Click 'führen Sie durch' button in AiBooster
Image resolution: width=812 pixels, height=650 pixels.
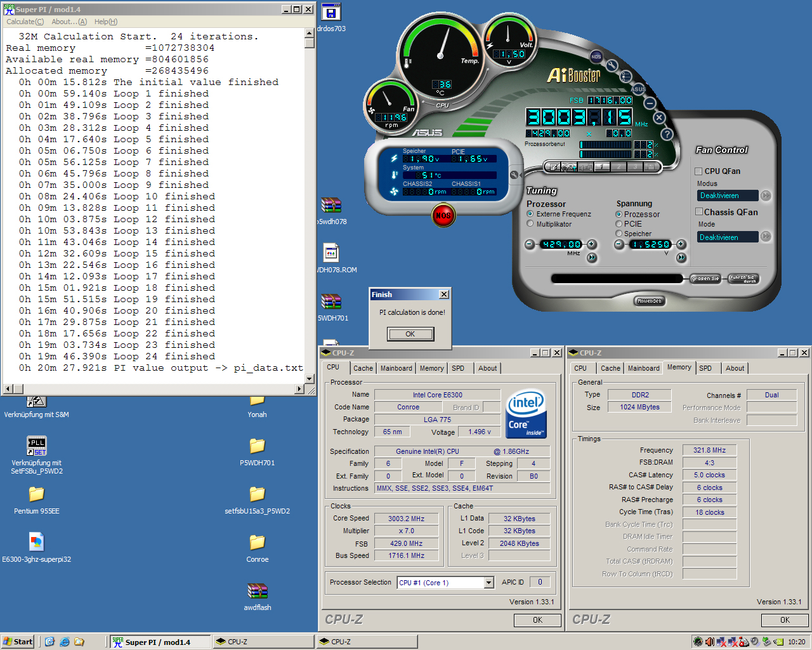point(743,279)
